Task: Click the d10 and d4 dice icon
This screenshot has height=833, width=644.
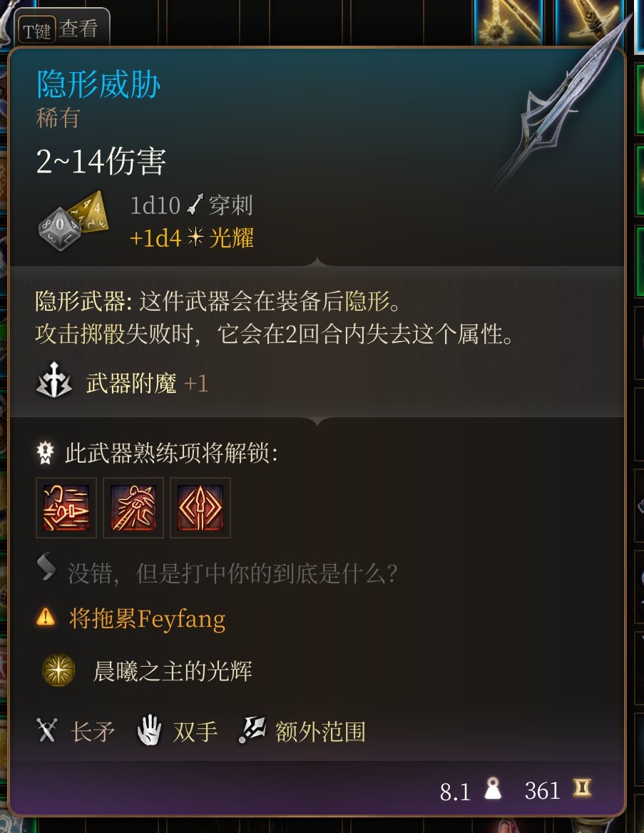Action: coord(73,220)
